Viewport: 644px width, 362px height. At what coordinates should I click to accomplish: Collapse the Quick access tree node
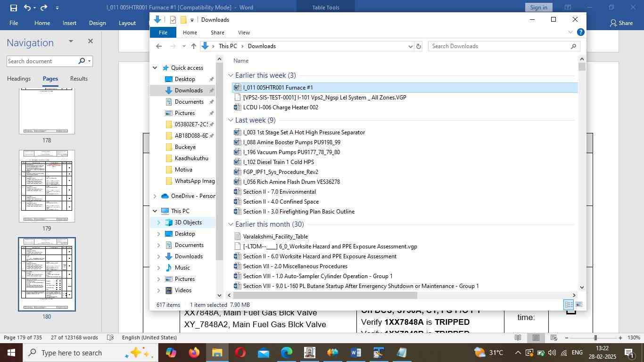coord(155,68)
